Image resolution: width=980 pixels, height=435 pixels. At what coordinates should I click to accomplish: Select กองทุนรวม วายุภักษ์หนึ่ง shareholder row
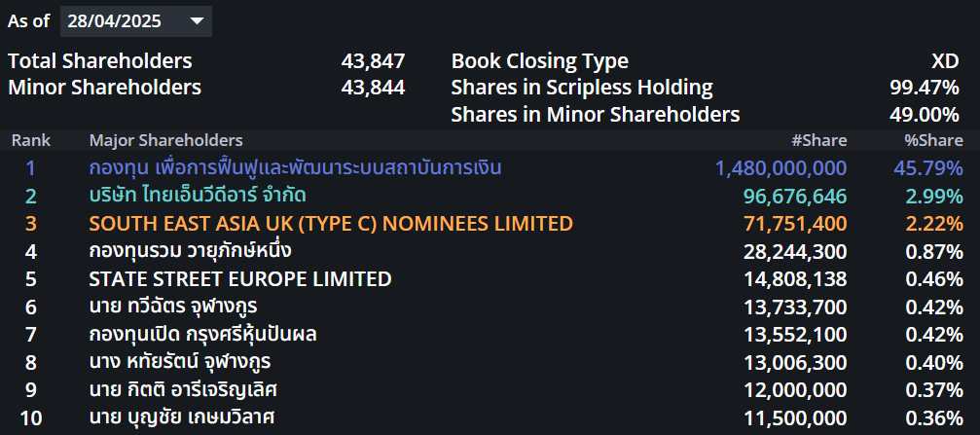tap(490, 251)
